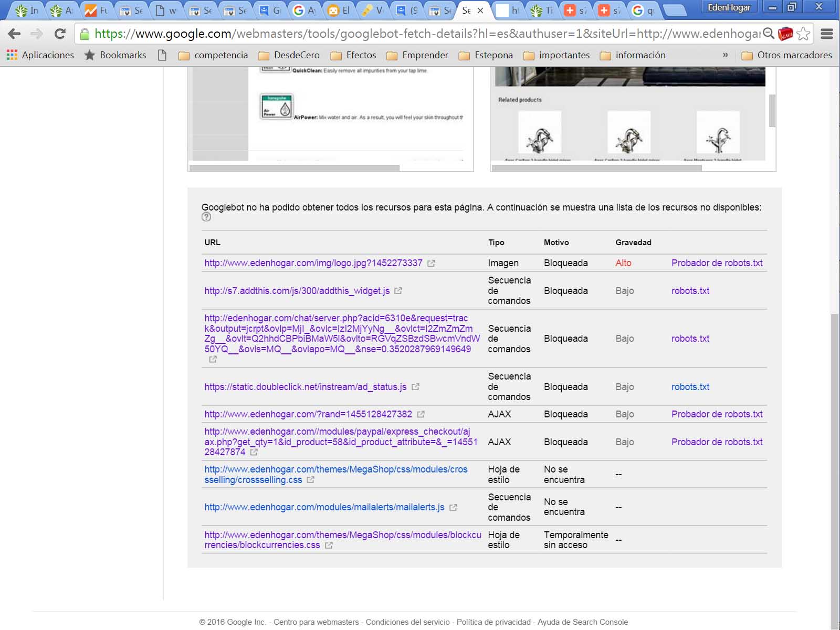Viewport: 840px width, 630px height.
Task: Open Probador de robots.txt for paypal row
Action: point(717,442)
